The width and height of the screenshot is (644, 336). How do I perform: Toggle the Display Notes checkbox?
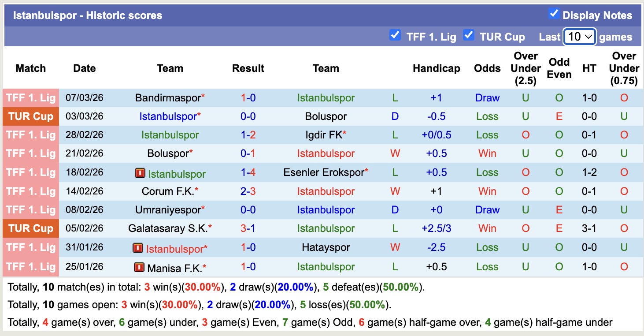click(x=554, y=14)
